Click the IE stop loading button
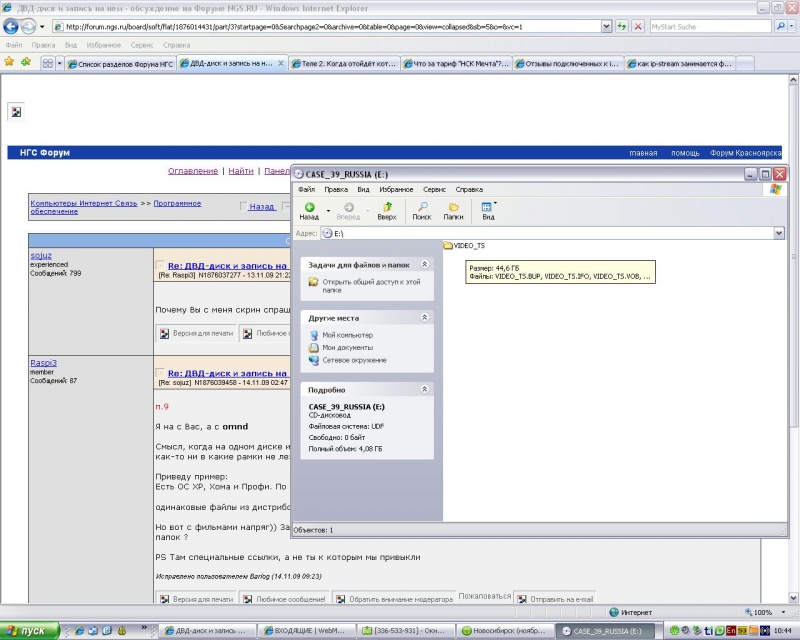 pyautogui.click(x=638, y=26)
